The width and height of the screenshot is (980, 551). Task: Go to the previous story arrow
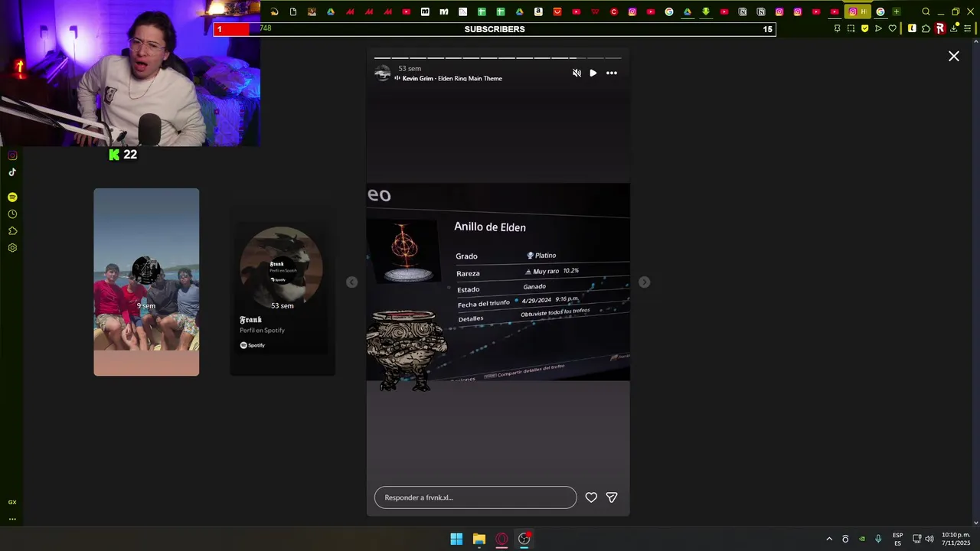351,282
